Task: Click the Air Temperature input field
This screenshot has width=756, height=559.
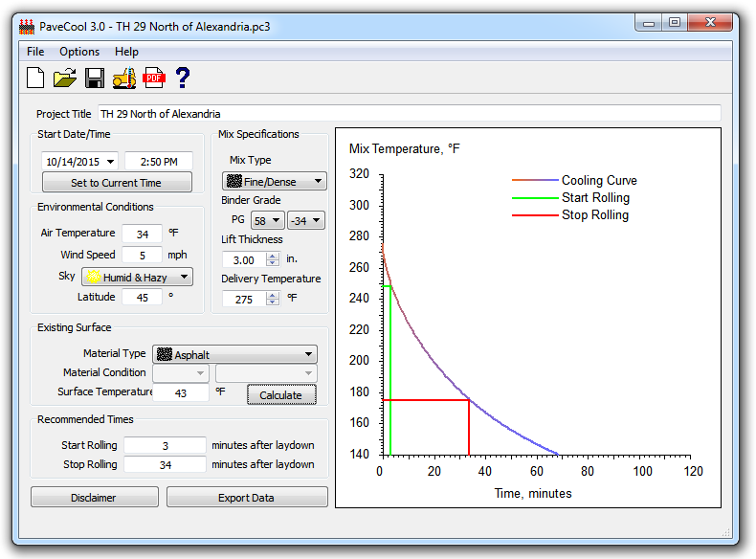Action: [142, 234]
